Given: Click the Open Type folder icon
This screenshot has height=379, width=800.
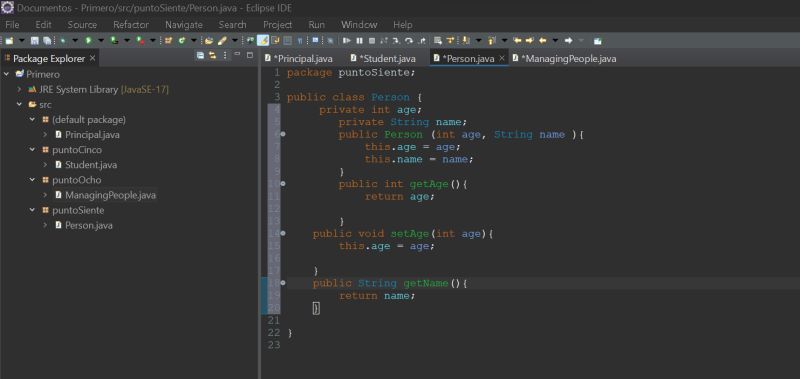Looking at the screenshot, I should 209,40.
